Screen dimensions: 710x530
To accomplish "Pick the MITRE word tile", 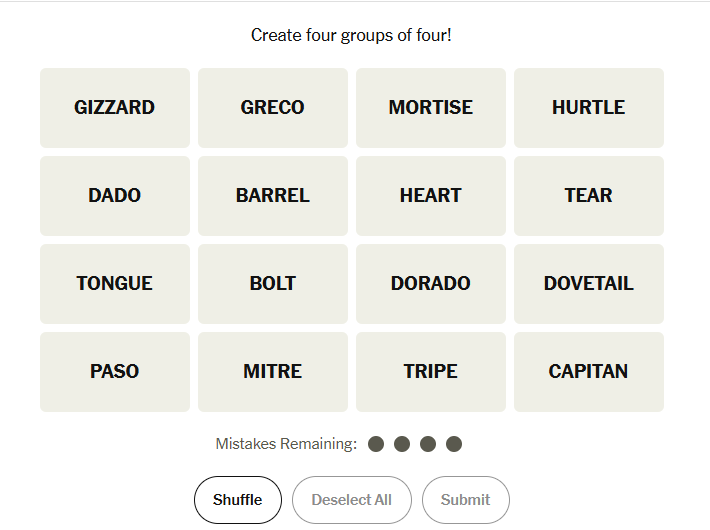I will pyautogui.click(x=273, y=372).
